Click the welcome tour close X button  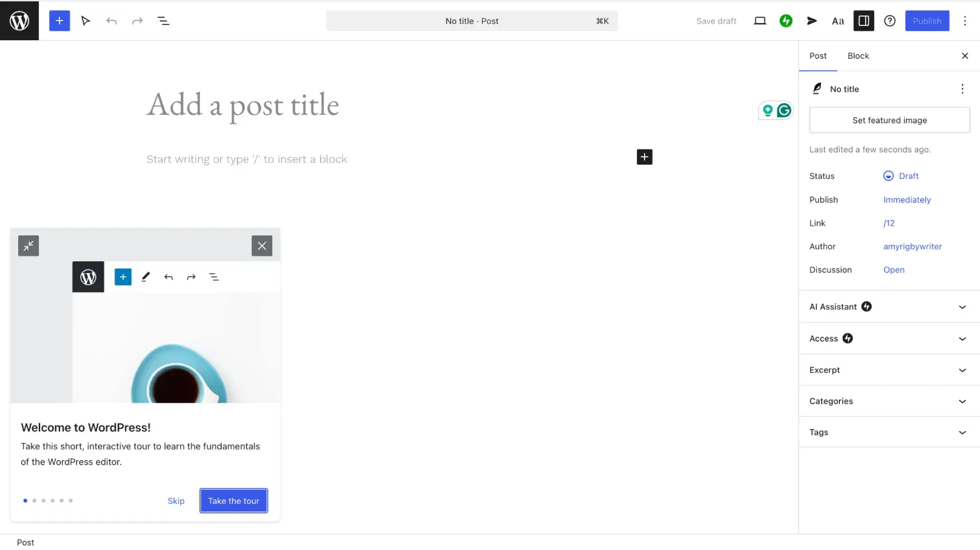[x=262, y=245]
